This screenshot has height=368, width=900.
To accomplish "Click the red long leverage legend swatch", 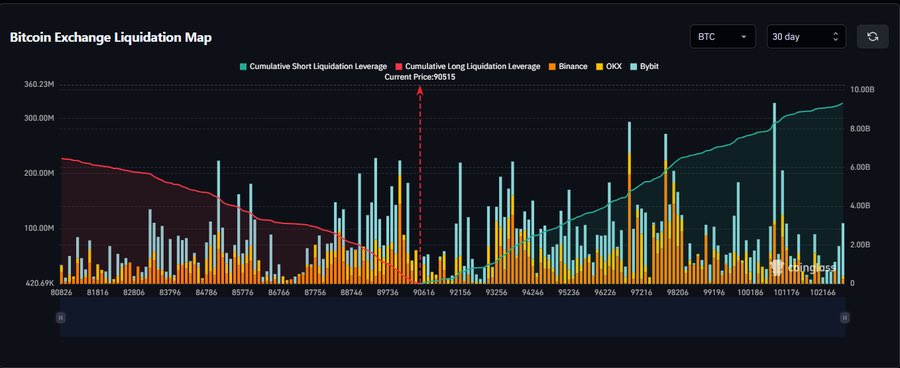I will [398, 67].
